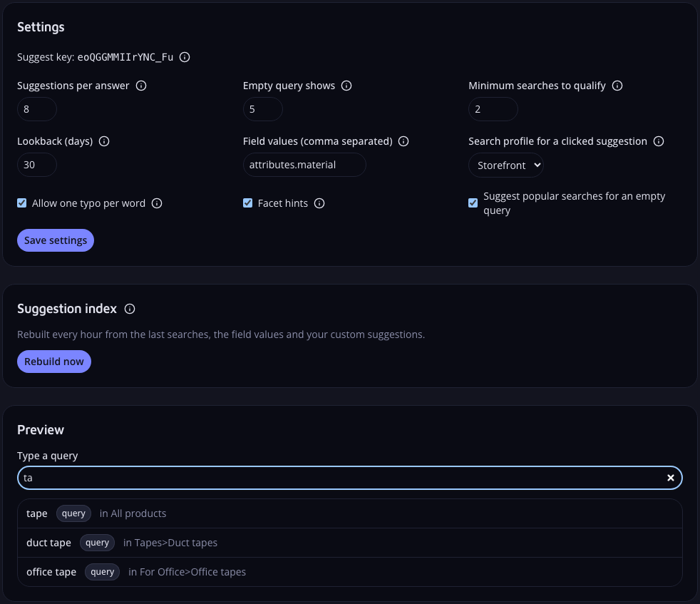Uncheck the Facet hints checkbox

[248, 203]
